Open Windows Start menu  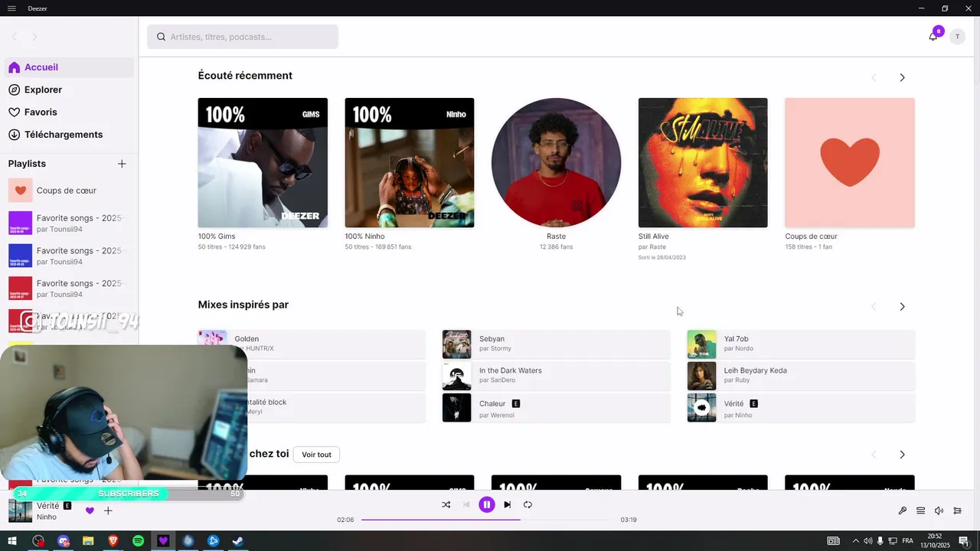coord(12,541)
